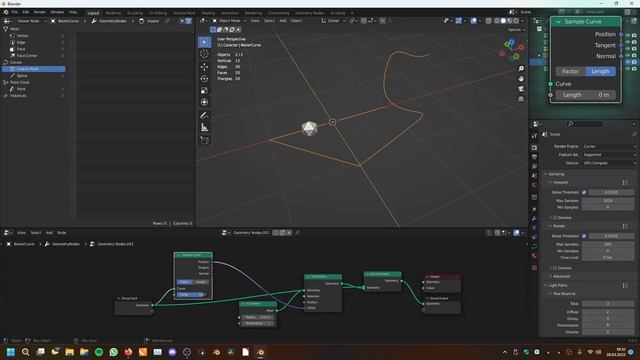Open Blender from the Windows taskbar
Image resolution: width=640 pixels, height=360 pixels.
[x=260, y=352]
